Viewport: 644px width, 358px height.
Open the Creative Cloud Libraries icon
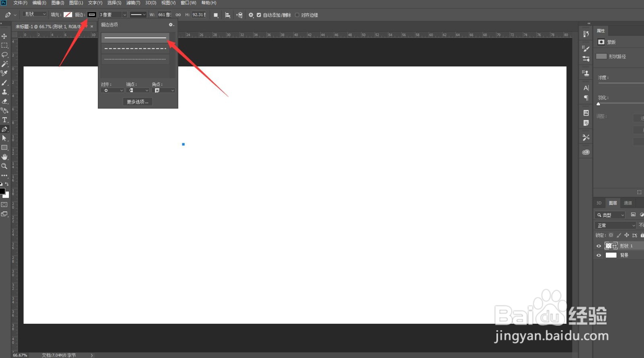[586, 152]
